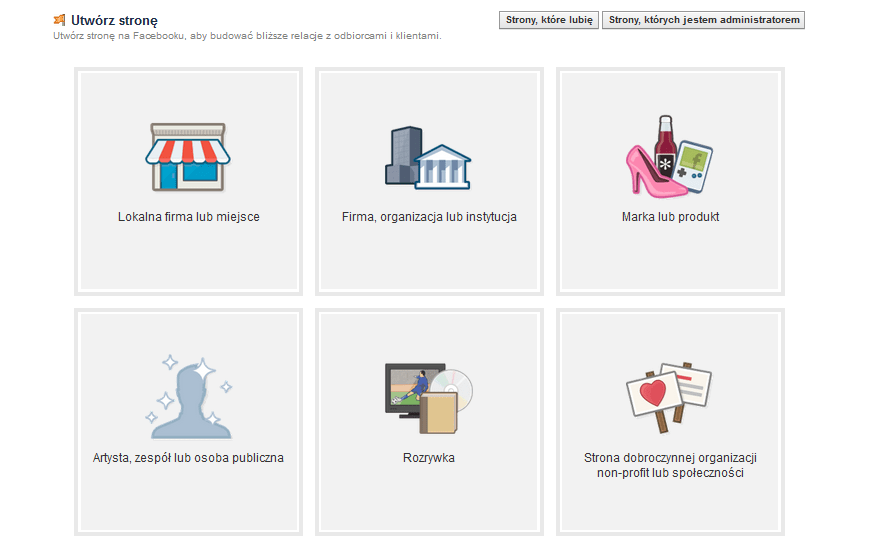Select 'Lokalna firma lub miejsce' label
872x550 pixels.
coord(189,217)
